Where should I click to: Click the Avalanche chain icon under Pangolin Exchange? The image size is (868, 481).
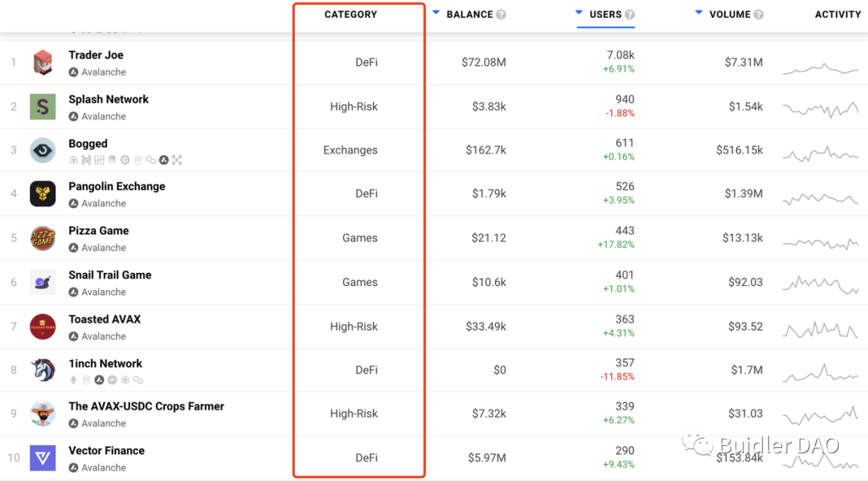(x=73, y=203)
